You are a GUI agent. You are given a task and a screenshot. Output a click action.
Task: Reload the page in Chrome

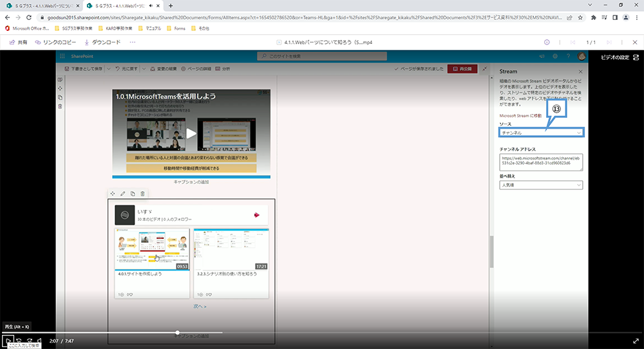click(29, 17)
